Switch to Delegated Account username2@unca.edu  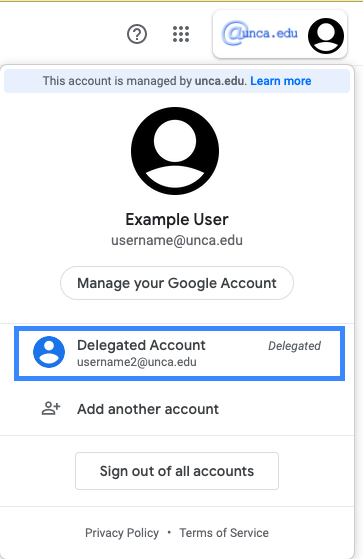179,353
